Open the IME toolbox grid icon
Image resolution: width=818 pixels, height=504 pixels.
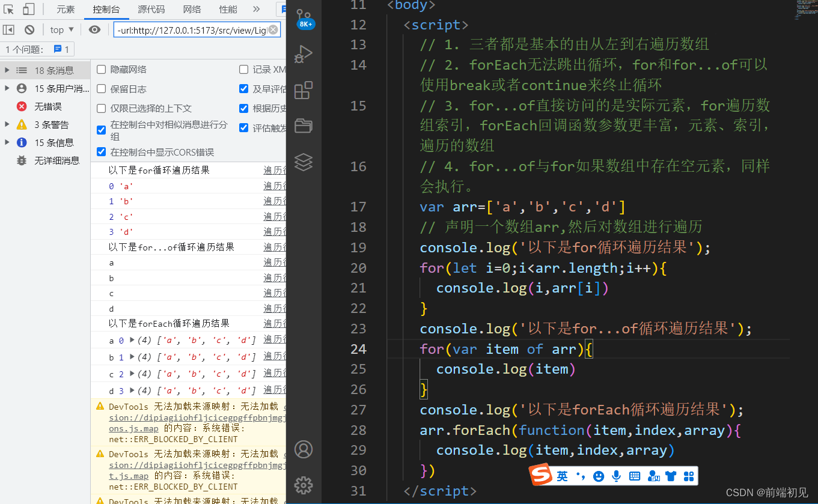(x=689, y=476)
